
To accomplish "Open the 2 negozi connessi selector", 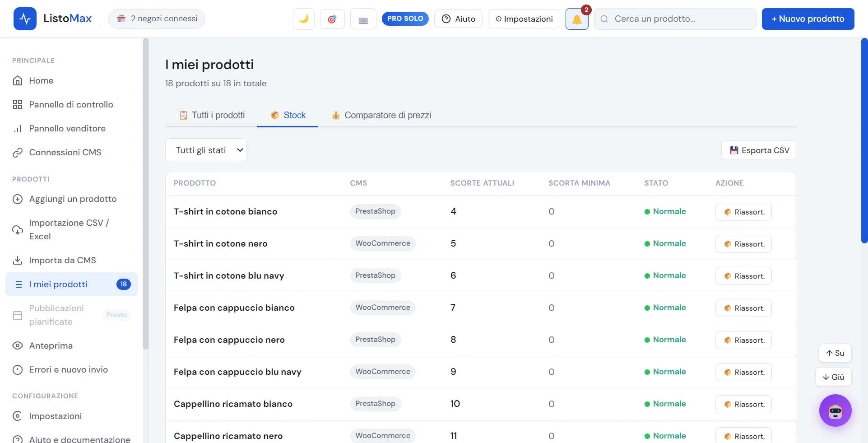I will (x=157, y=19).
